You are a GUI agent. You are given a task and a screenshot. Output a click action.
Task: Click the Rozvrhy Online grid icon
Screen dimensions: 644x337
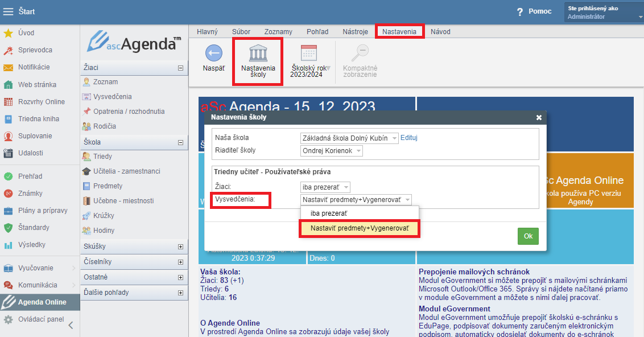tap(8, 102)
